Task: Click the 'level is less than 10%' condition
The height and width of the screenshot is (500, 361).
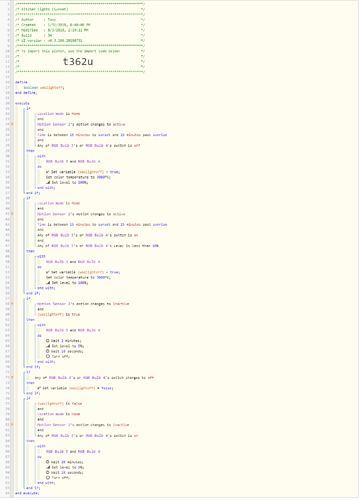Action: 98,246
